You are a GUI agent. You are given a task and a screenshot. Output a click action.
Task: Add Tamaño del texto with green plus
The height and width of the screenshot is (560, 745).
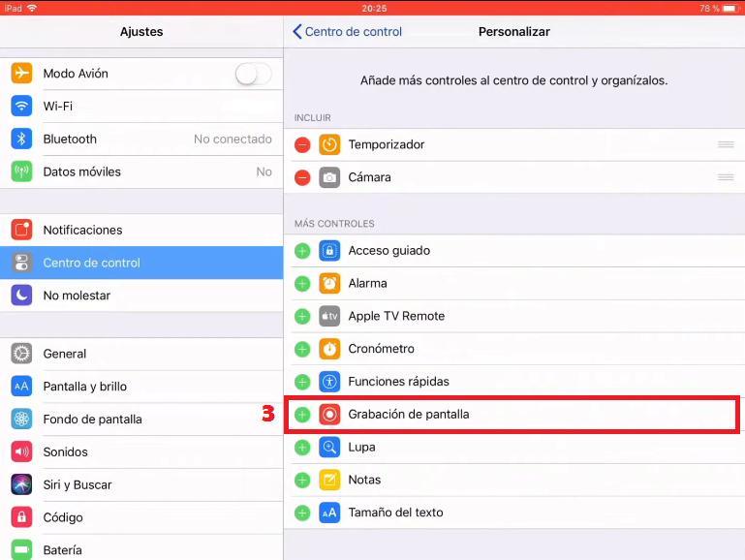coord(302,513)
